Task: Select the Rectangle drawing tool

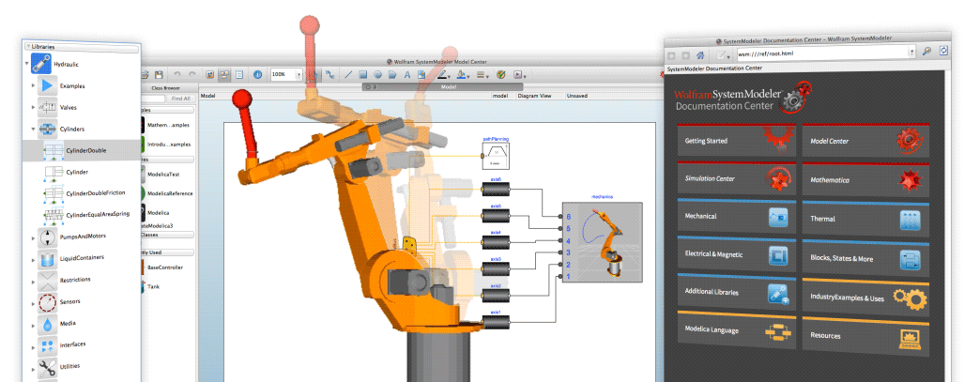Action: point(363,74)
